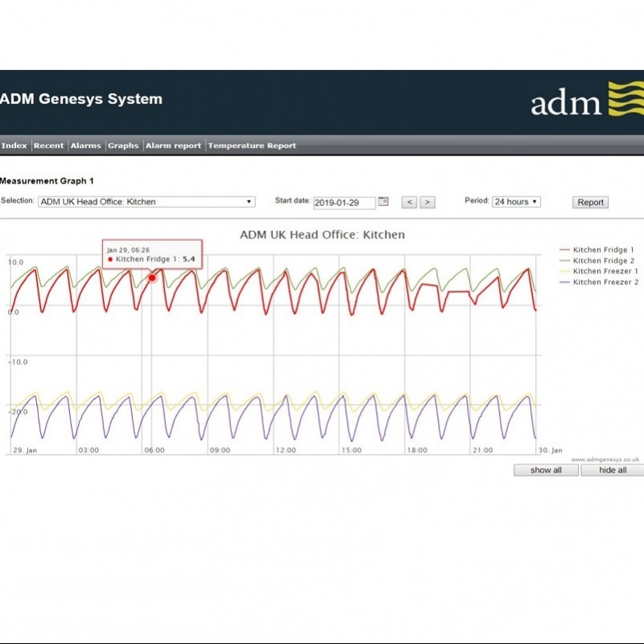
Task: Click the Measurement Graph 1 heading
Action: (47, 180)
